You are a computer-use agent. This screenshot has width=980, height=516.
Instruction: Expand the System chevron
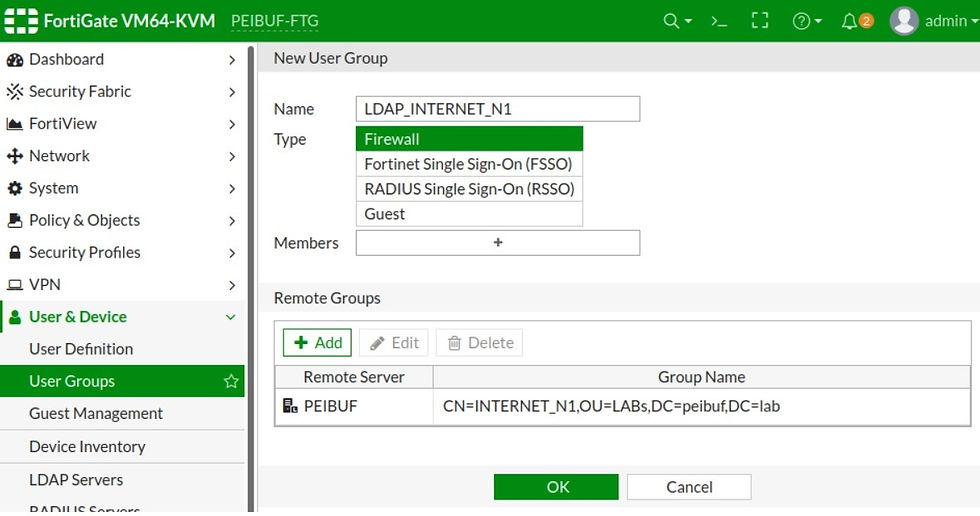[x=232, y=189]
